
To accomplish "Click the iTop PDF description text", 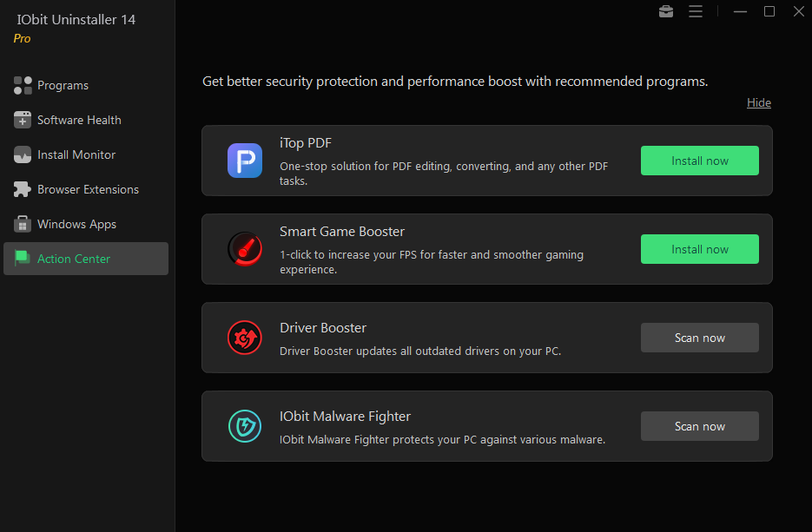I will click(444, 174).
